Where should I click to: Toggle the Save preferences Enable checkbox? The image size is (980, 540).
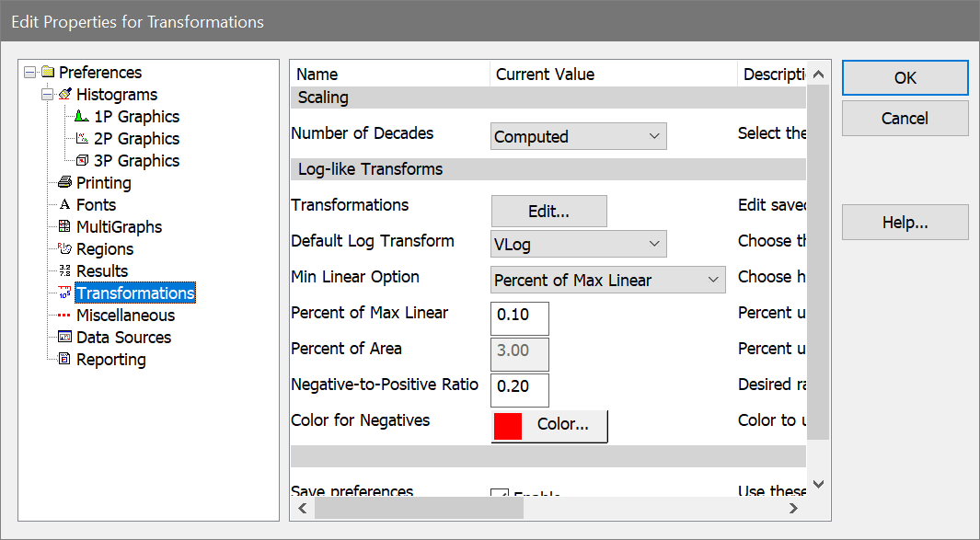[x=500, y=496]
